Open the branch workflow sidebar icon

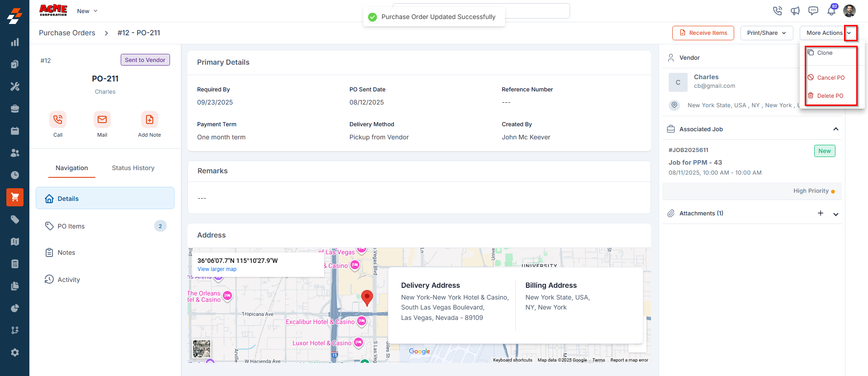click(15, 330)
